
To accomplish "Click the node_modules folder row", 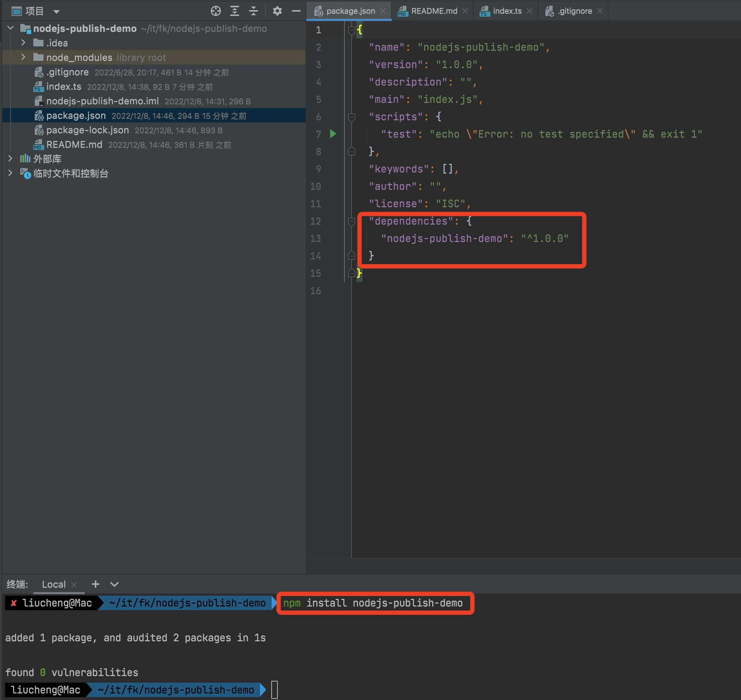I will (x=154, y=57).
